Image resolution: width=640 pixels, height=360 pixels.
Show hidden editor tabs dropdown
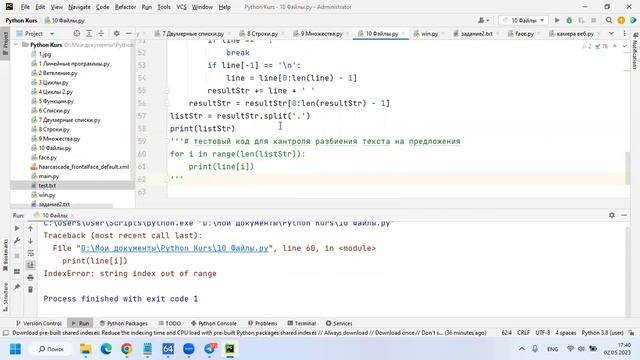611,33
